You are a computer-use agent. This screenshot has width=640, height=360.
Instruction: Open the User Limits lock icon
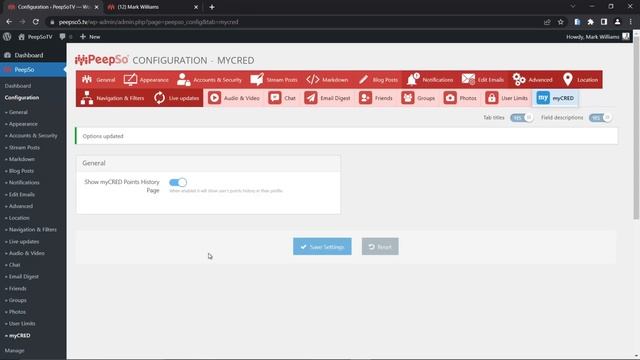(x=491, y=98)
